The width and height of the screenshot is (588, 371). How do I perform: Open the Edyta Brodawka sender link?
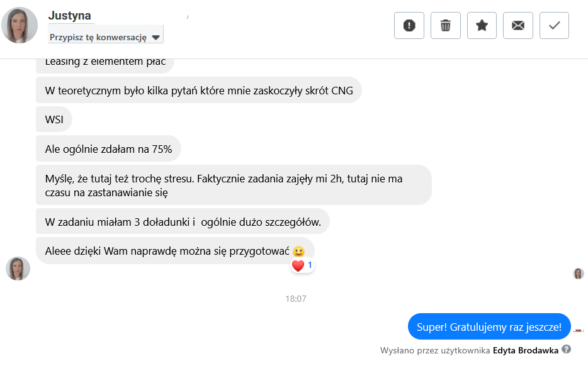526,350
